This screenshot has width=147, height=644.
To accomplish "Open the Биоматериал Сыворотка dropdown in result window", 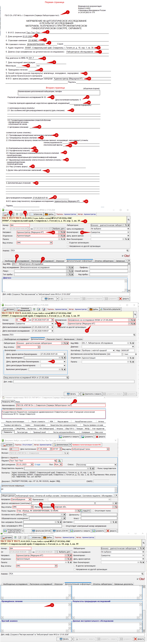I will point(52,323).
